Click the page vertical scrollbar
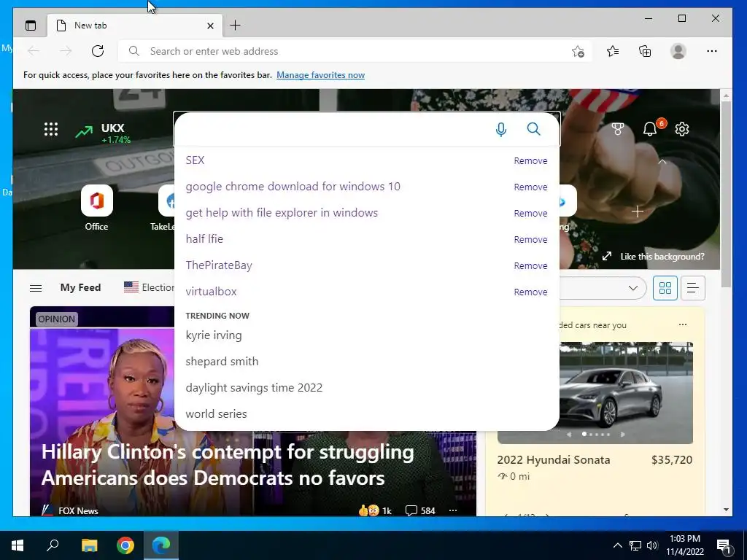747x560 pixels. coord(726,192)
